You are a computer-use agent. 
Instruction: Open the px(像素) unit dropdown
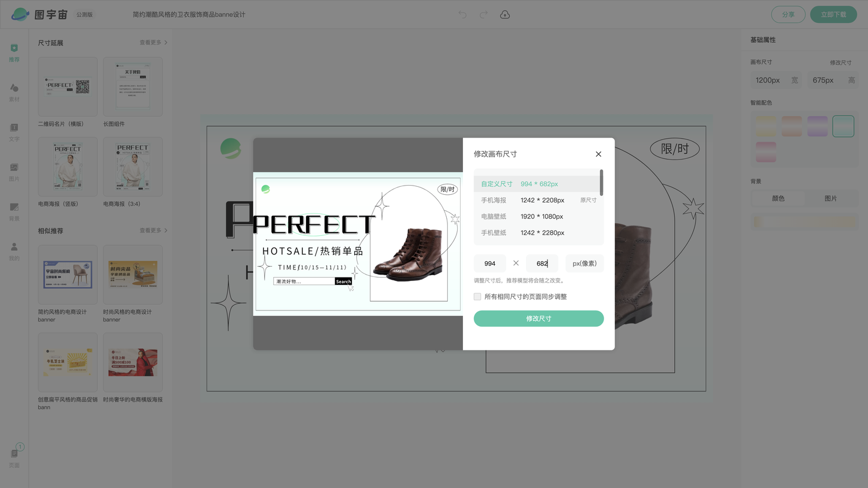[584, 263]
